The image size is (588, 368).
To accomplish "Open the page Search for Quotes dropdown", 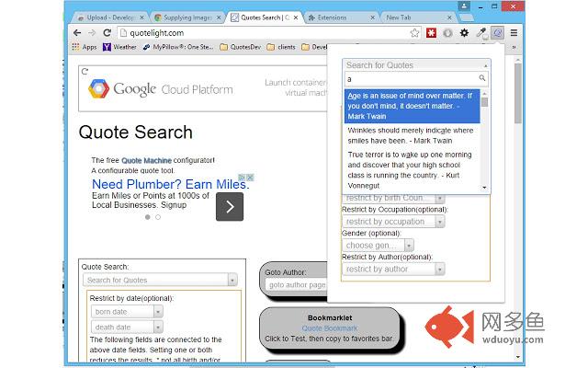I will (160, 280).
